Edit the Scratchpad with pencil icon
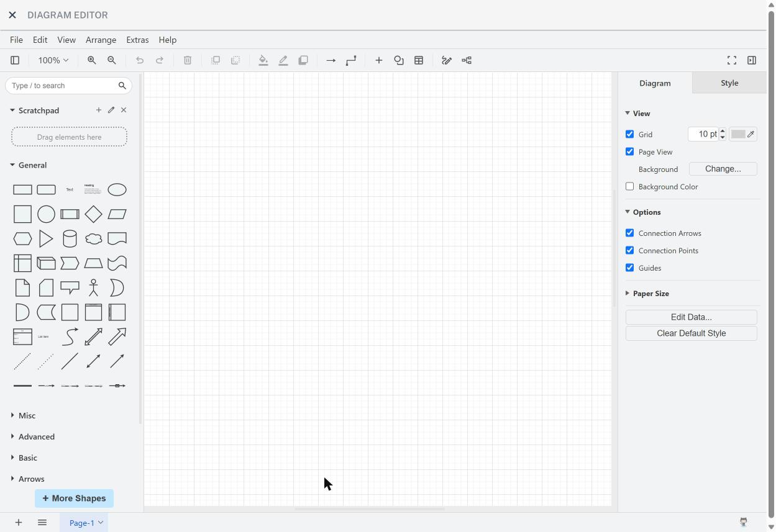This screenshot has width=776, height=532. pyautogui.click(x=111, y=110)
